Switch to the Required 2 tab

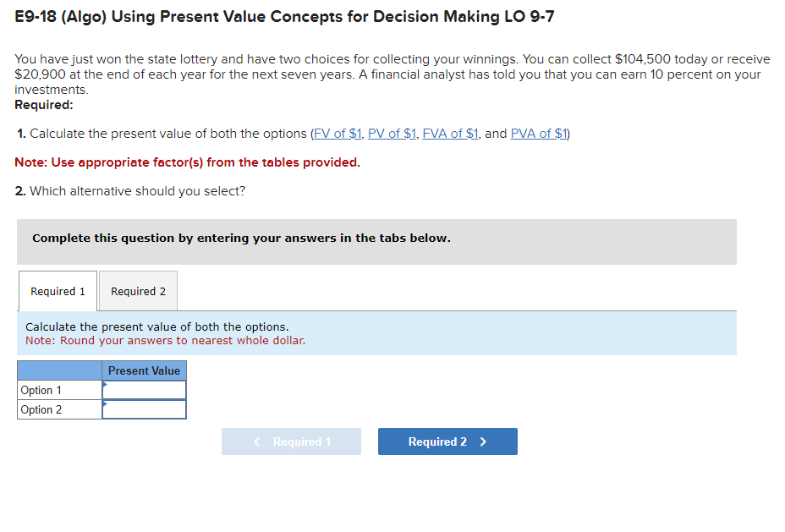(x=137, y=290)
